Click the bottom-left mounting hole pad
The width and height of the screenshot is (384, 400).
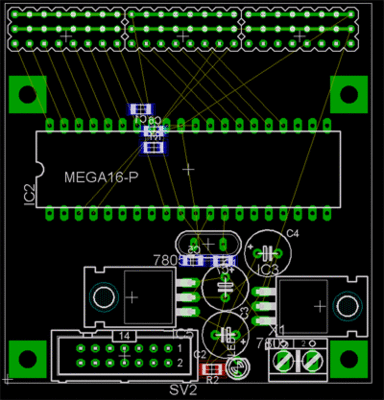(x=28, y=359)
